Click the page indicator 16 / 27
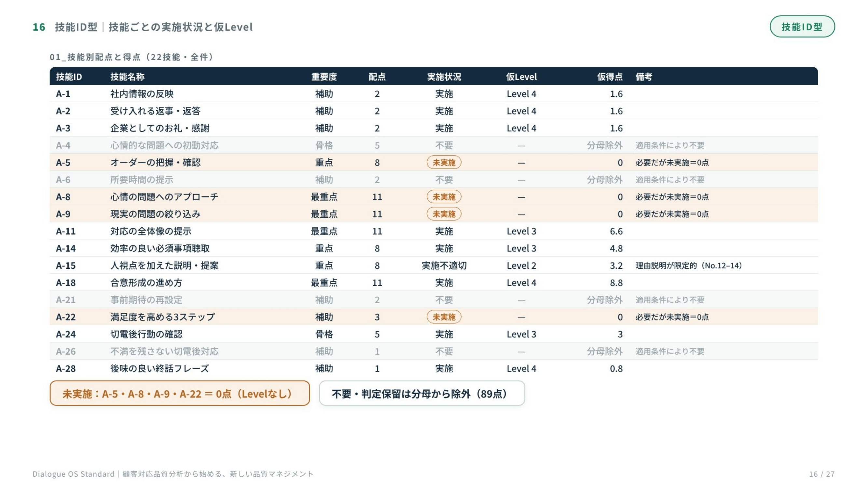The height and width of the screenshot is (488, 868). (822, 474)
